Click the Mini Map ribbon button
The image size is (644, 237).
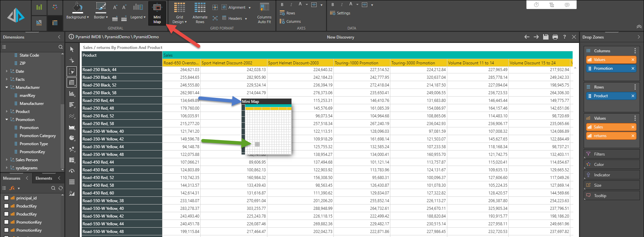tap(157, 13)
